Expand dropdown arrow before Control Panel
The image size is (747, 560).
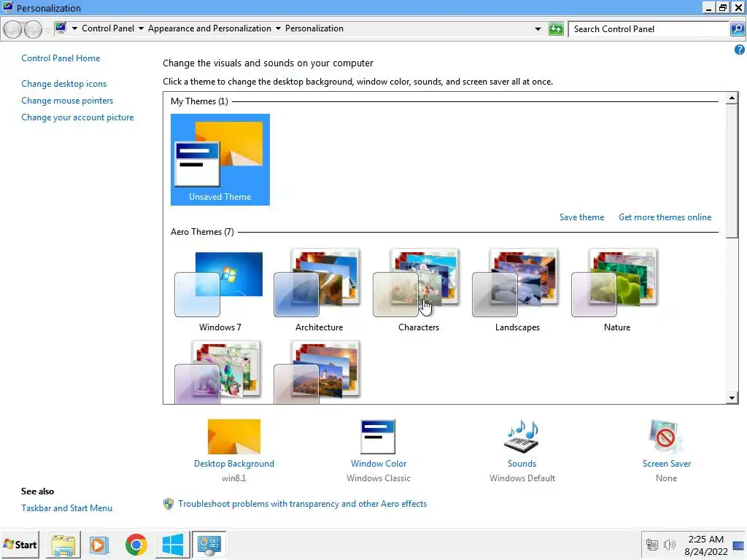[74, 28]
